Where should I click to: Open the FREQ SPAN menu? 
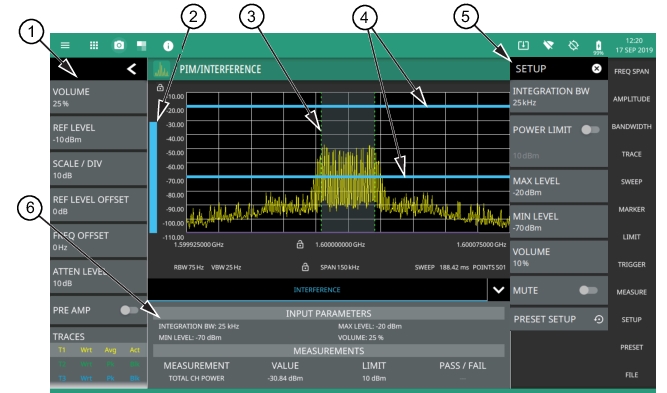pyautogui.click(x=631, y=71)
